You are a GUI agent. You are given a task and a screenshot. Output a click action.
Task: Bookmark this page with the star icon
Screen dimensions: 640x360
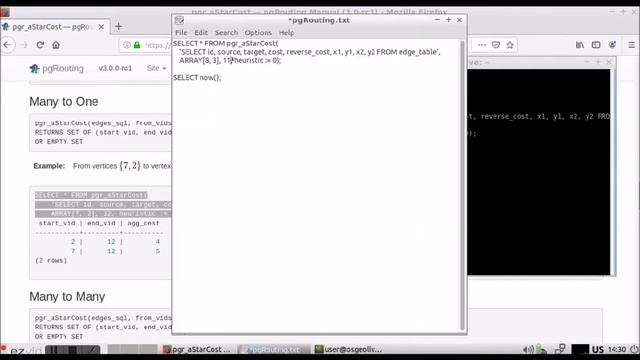[510, 45]
